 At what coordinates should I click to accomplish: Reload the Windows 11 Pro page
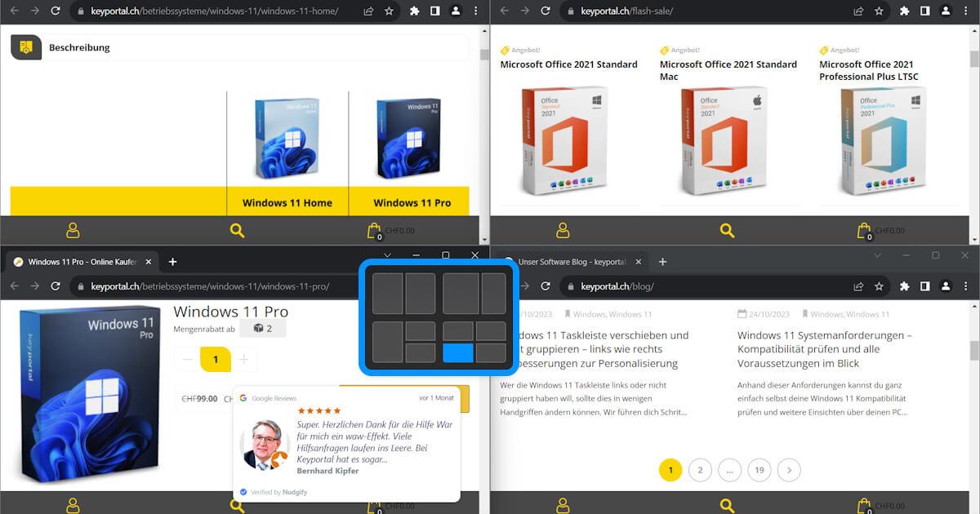55,286
